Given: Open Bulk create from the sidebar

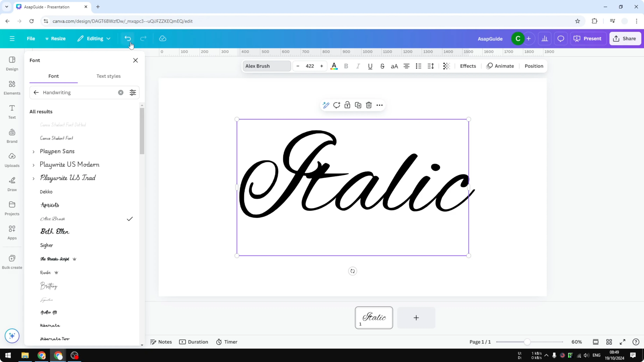Looking at the screenshot, I should tap(12, 262).
